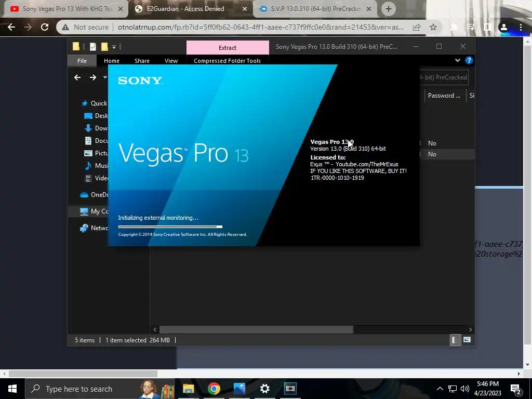Select the Extract ribbon tab
Image resolution: width=532 pixels, height=399 pixels.
[x=228, y=47]
